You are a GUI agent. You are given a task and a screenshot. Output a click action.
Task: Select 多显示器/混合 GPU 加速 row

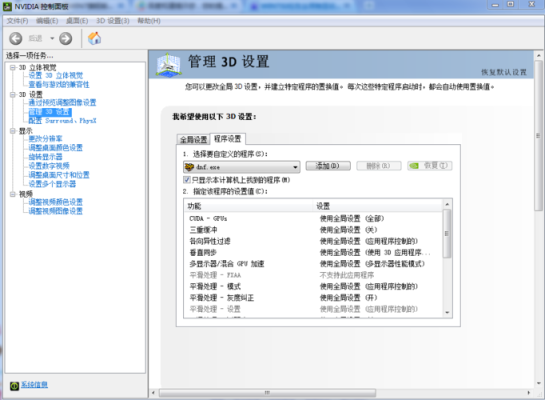(x=313, y=264)
